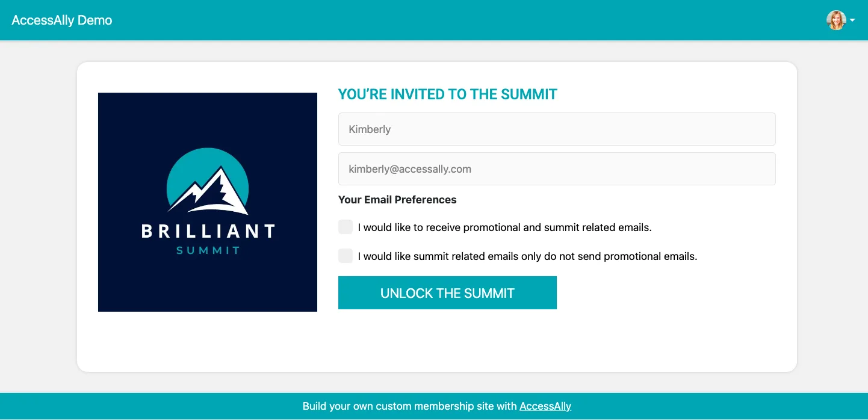The height and width of the screenshot is (420, 868).
Task: Focus the Kimberly first name field
Action: 556,129
